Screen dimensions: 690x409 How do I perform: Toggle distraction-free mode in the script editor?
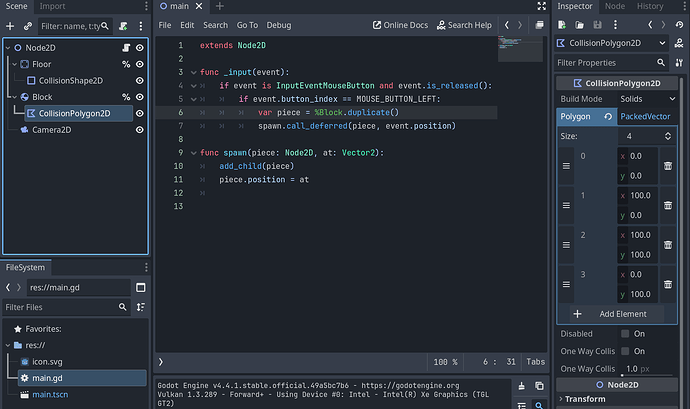(x=541, y=6)
